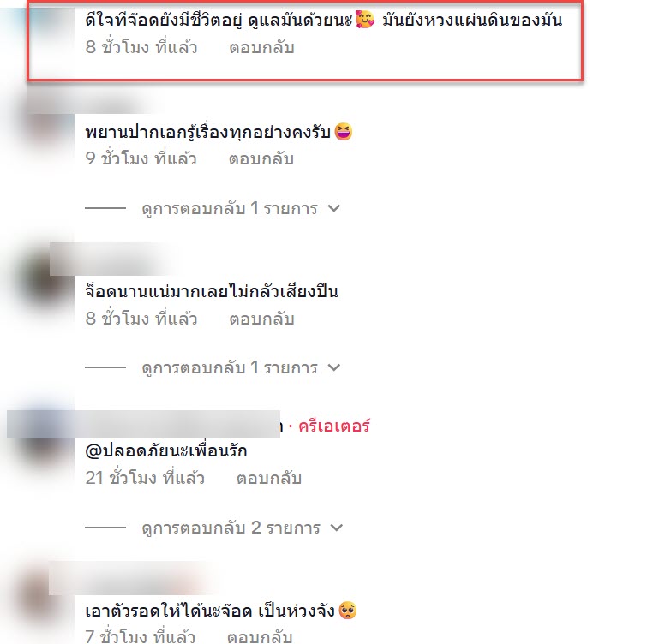The image size is (665, 644).
Task: Open the @ปลอดภัยนะเพื่อนรัก mention
Action: tap(166, 450)
